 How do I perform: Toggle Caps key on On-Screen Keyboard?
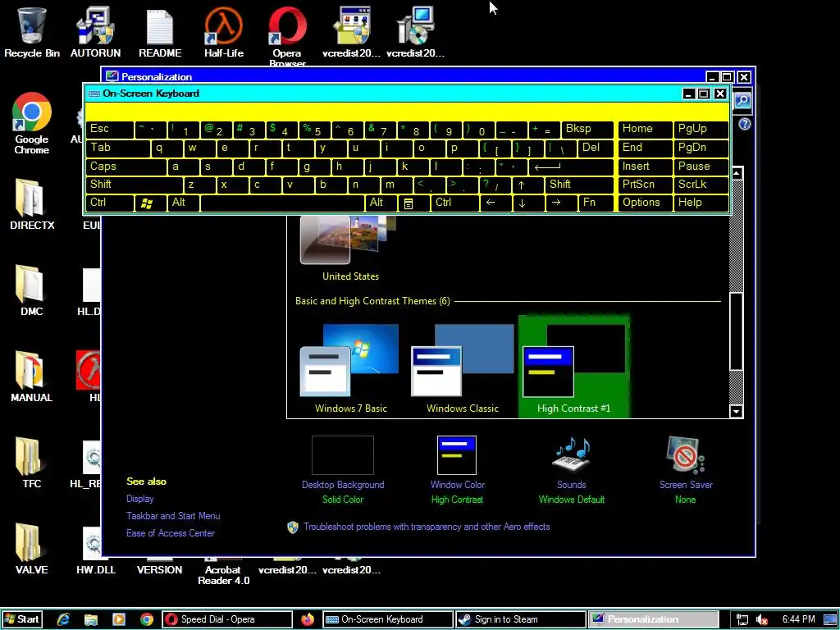pos(126,167)
